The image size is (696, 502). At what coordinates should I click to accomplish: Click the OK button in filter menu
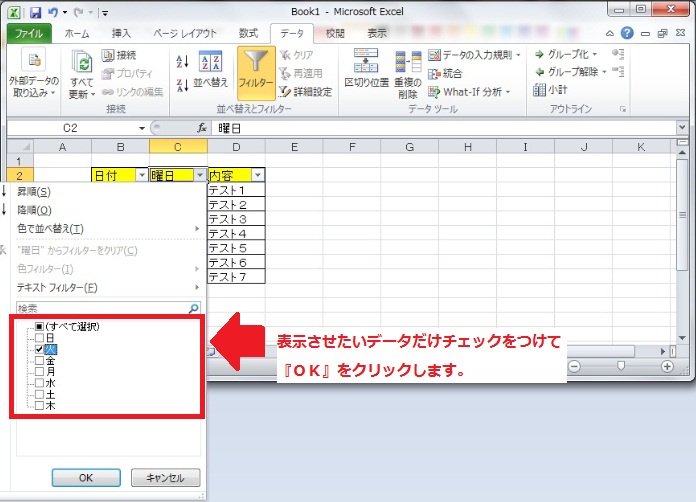(x=86, y=478)
